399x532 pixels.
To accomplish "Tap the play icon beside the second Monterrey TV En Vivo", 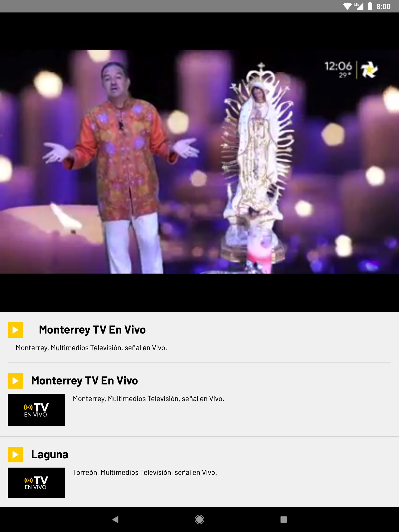I will point(16,381).
